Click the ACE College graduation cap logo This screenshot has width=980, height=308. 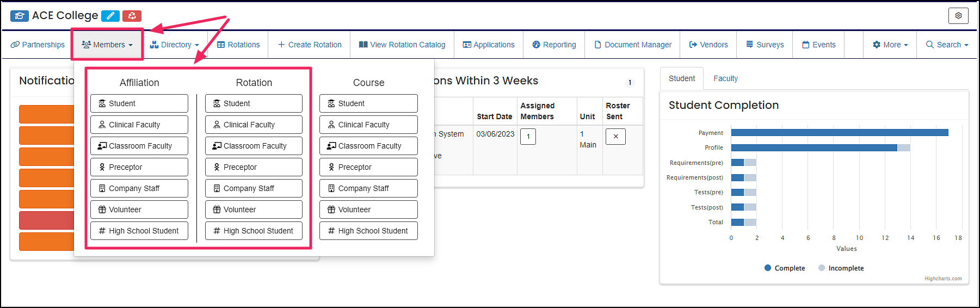coord(20,16)
